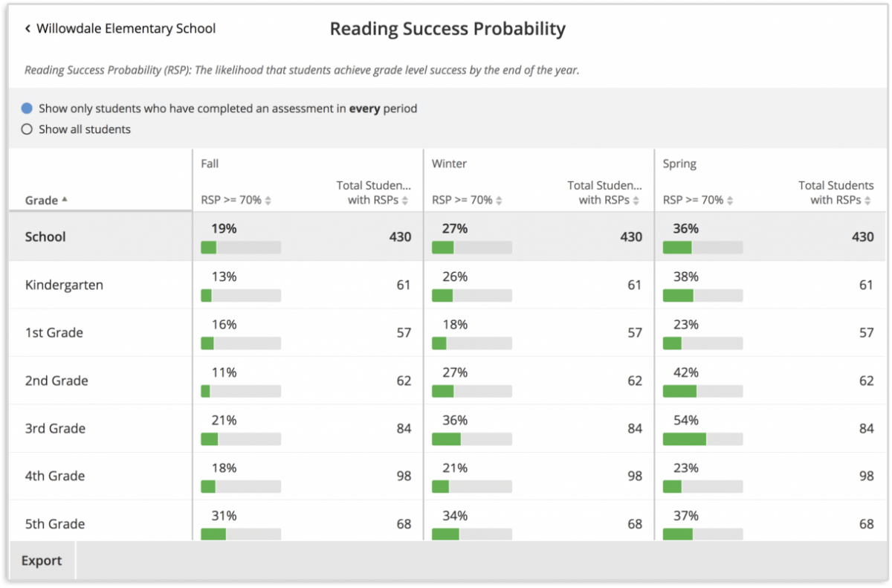Sort Spring RSP >= 70% column
The width and height of the screenshot is (892, 588).
point(731,201)
